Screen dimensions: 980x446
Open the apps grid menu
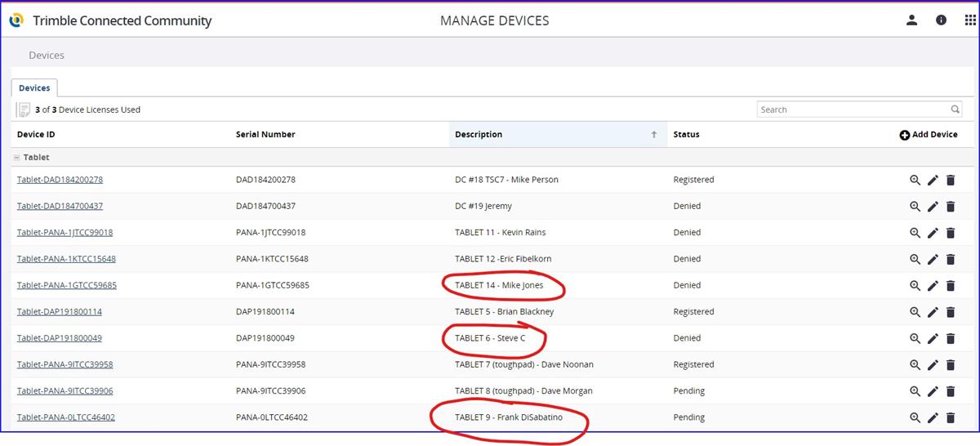[969, 20]
